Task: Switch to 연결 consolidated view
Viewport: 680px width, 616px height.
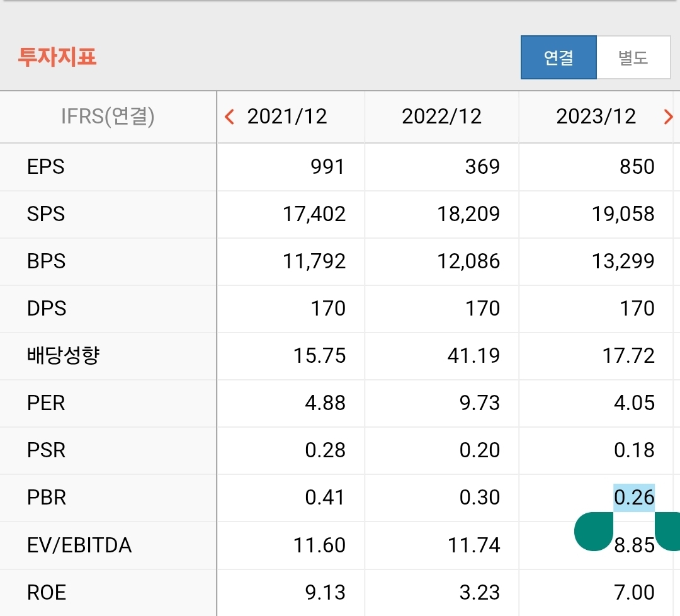Action: [558, 58]
